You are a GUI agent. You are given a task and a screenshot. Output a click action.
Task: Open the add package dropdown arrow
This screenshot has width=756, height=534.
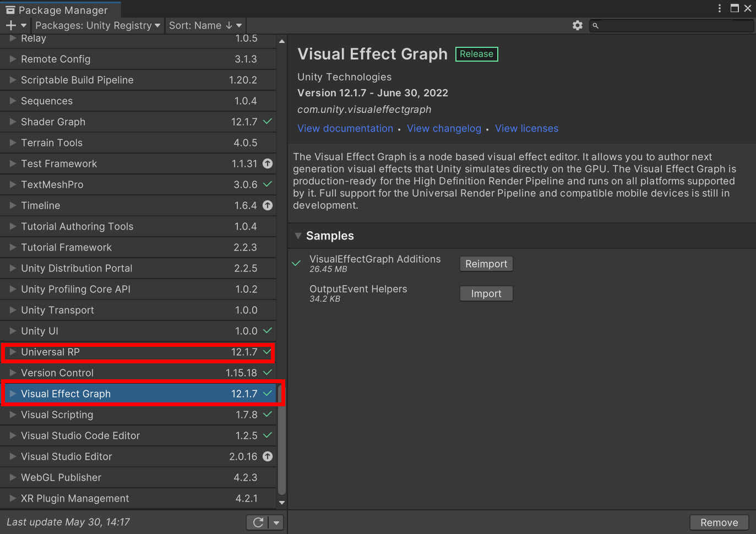[24, 25]
